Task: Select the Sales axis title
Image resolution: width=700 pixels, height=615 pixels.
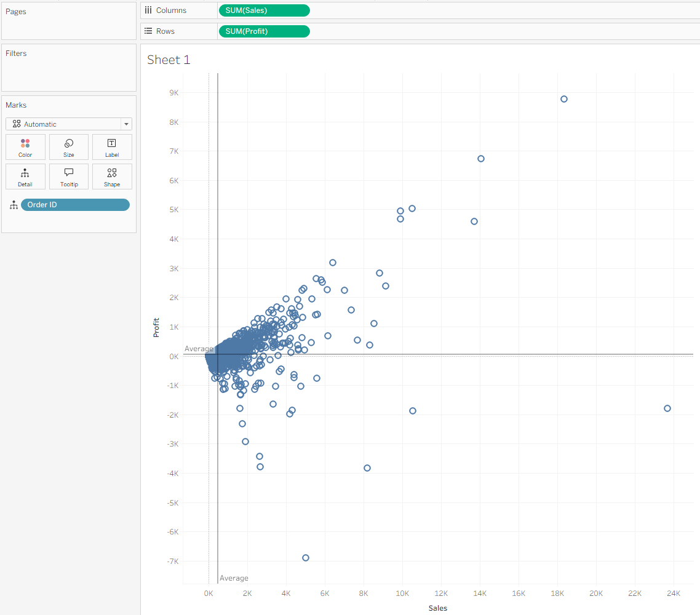Action: (x=437, y=608)
